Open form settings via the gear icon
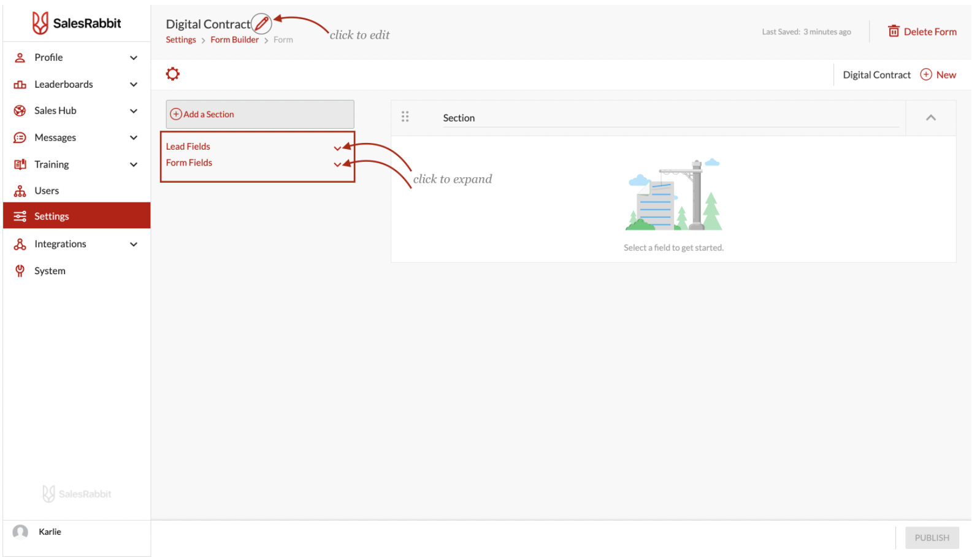 point(173,74)
